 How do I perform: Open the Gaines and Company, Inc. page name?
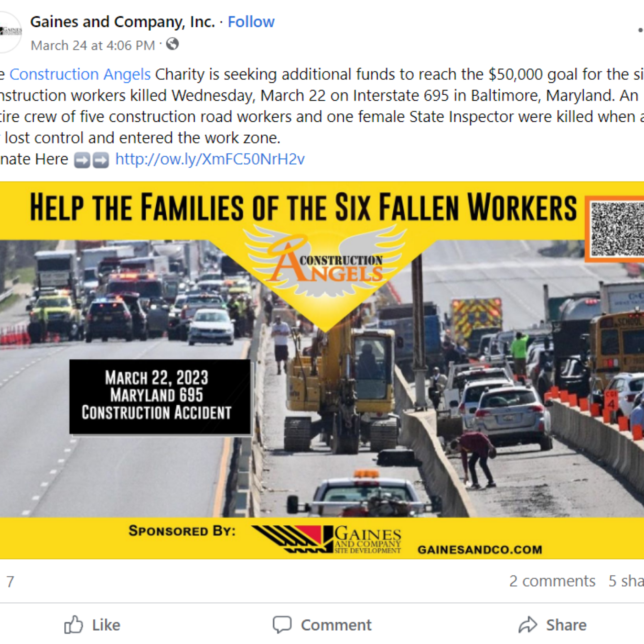pos(123,22)
